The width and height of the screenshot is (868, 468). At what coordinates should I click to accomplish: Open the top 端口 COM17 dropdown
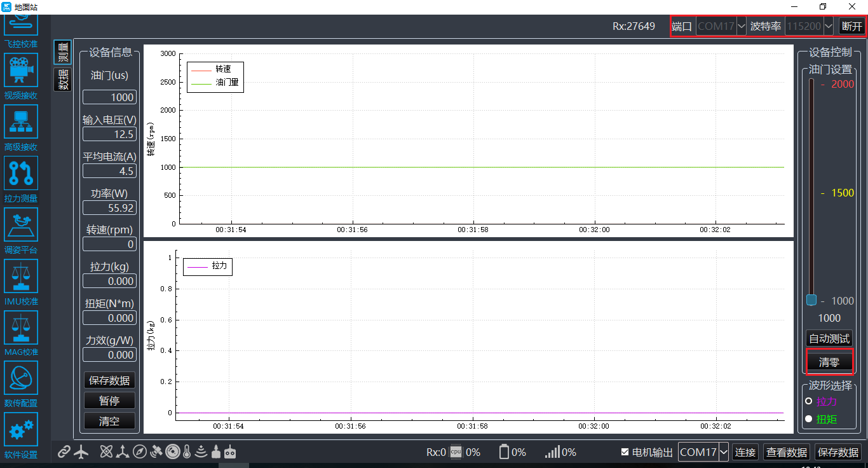tap(721, 26)
